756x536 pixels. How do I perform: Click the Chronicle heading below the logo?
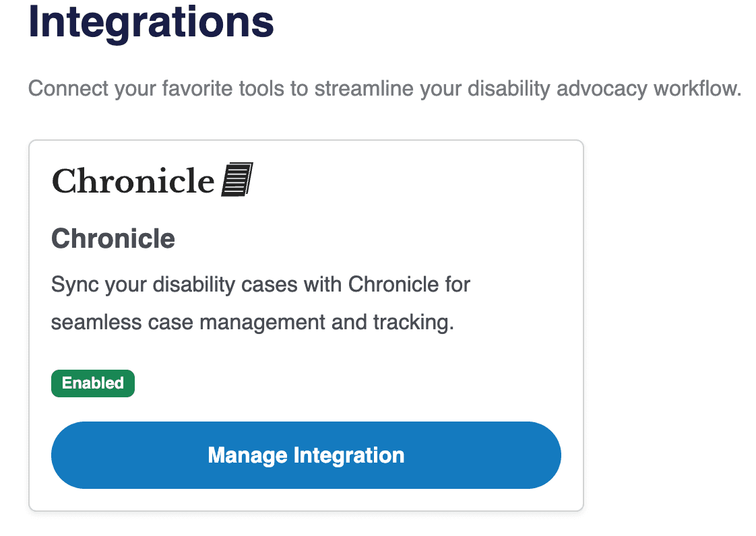113,238
